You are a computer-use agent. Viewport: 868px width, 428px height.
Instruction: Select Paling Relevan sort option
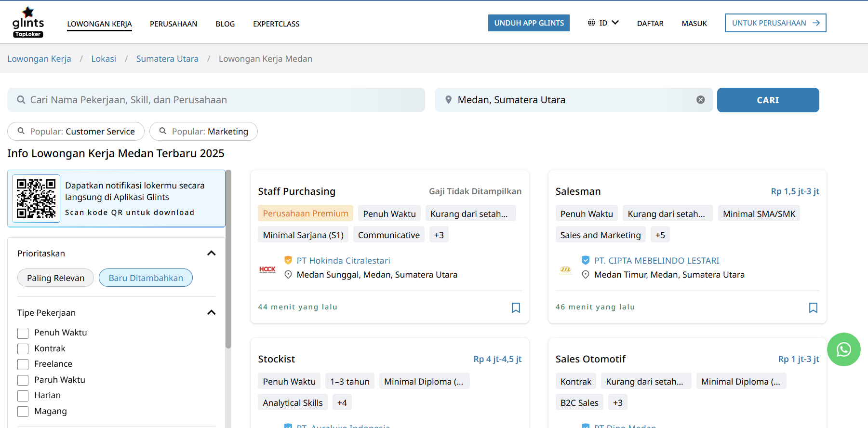point(55,278)
